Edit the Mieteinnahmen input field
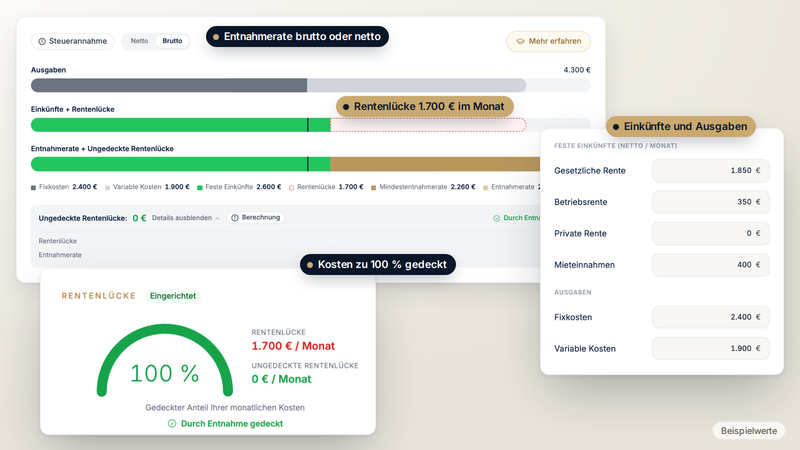 tap(710, 265)
